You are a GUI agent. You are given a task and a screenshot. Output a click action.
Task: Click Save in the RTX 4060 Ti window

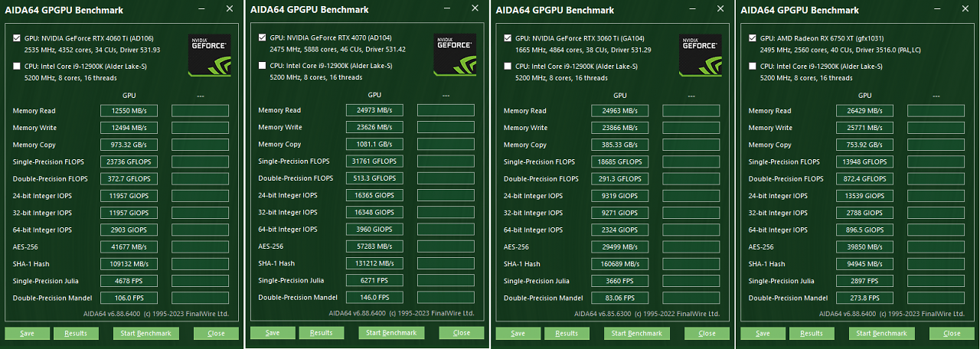point(27,333)
